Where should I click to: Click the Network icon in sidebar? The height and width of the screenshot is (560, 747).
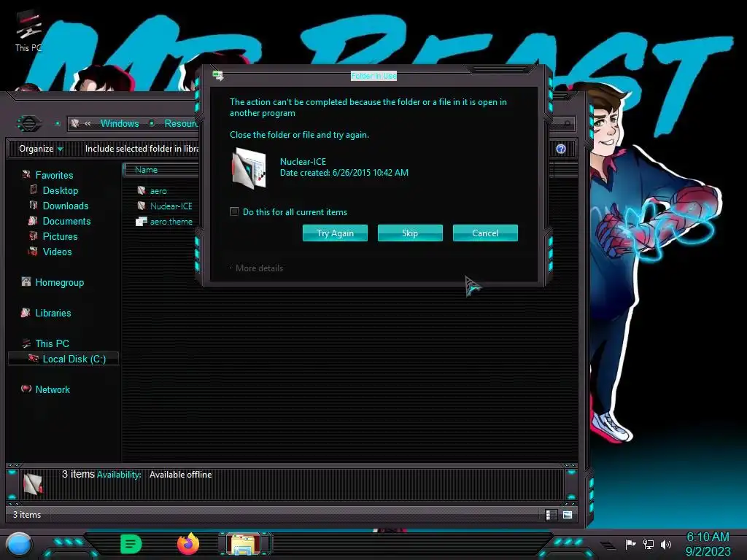(x=26, y=389)
